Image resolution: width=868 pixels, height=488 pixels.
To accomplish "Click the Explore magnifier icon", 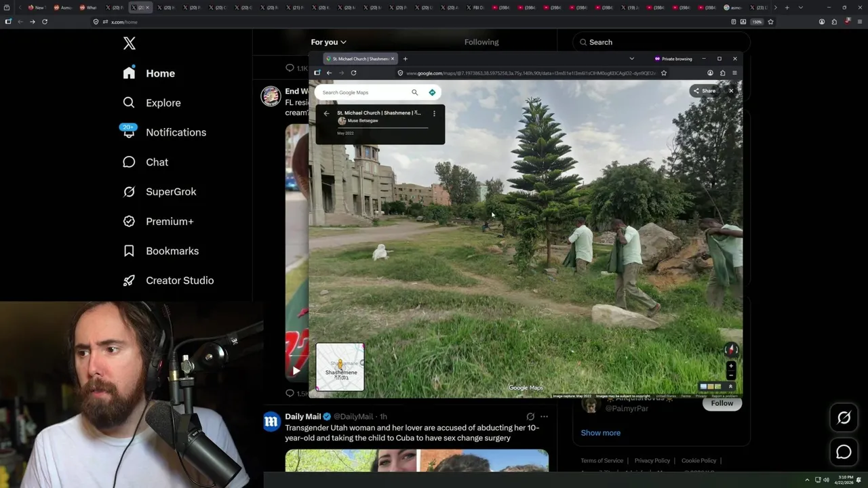I will point(129,103).
